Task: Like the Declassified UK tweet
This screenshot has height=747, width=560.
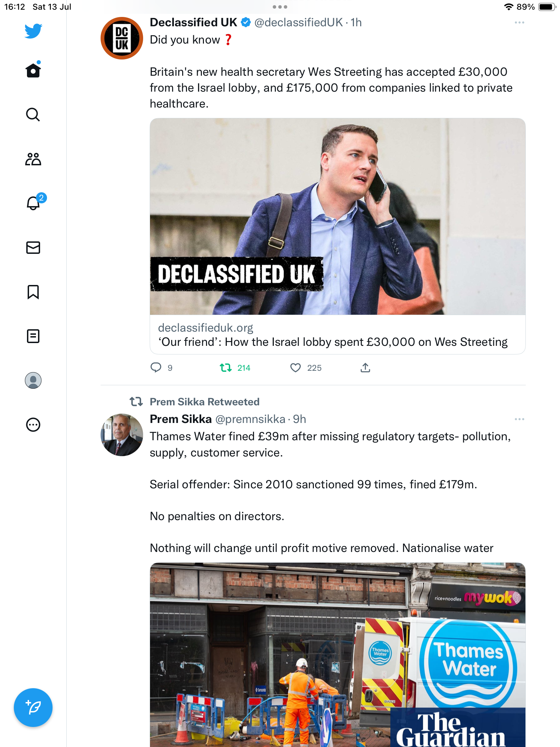Action: [296, 368]
